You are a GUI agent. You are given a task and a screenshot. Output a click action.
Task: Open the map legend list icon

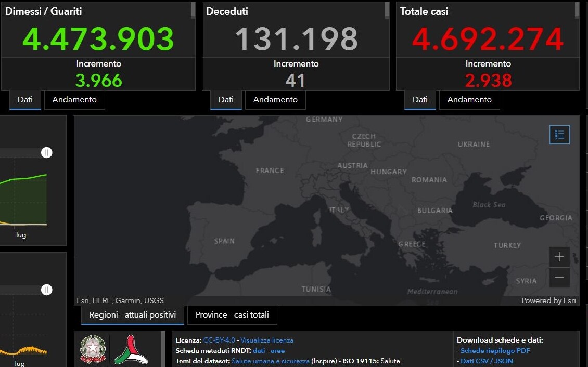(x=559, y=135)
